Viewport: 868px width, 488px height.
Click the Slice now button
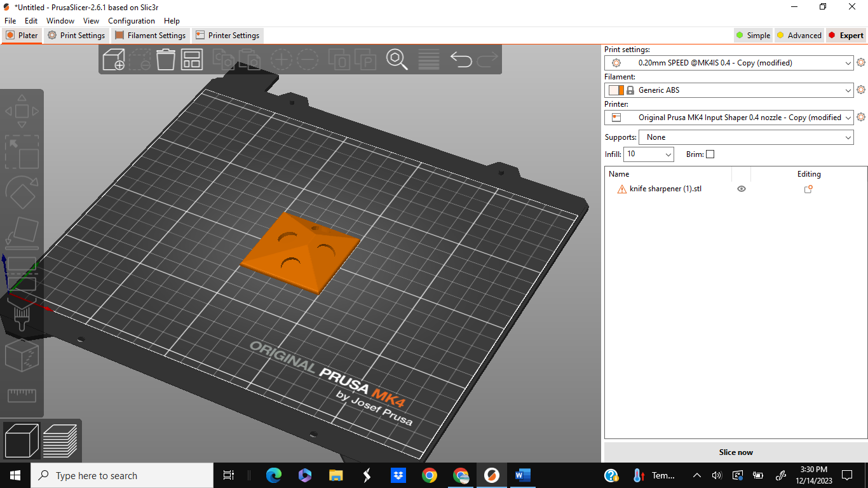(x=736, y=452)
